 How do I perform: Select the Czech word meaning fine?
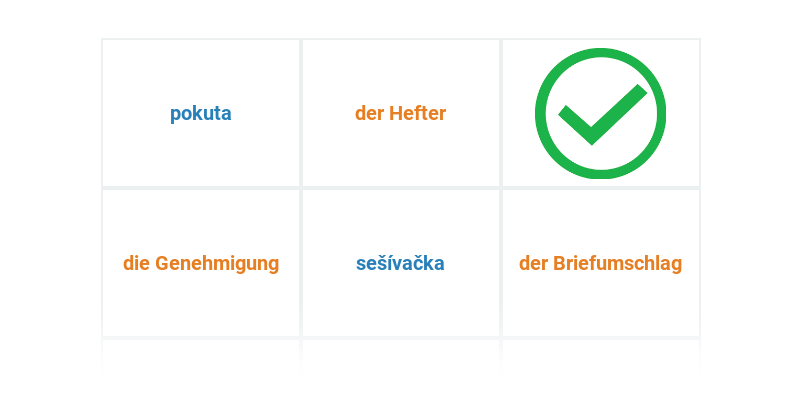tap(201, 113)
